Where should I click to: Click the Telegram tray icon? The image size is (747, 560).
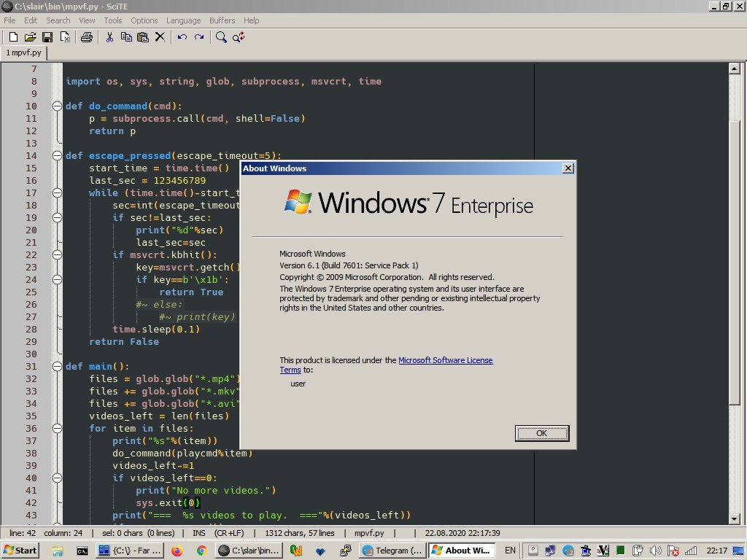point(568,551)
